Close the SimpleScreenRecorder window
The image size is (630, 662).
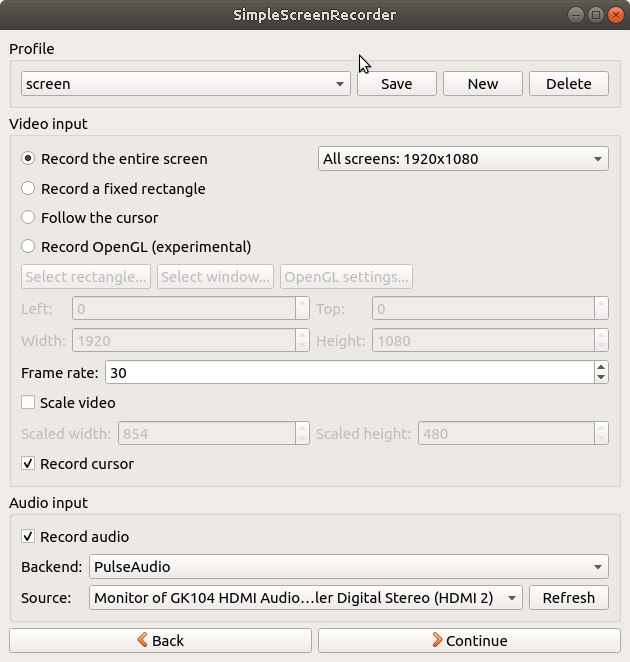[x=614, y=14]
